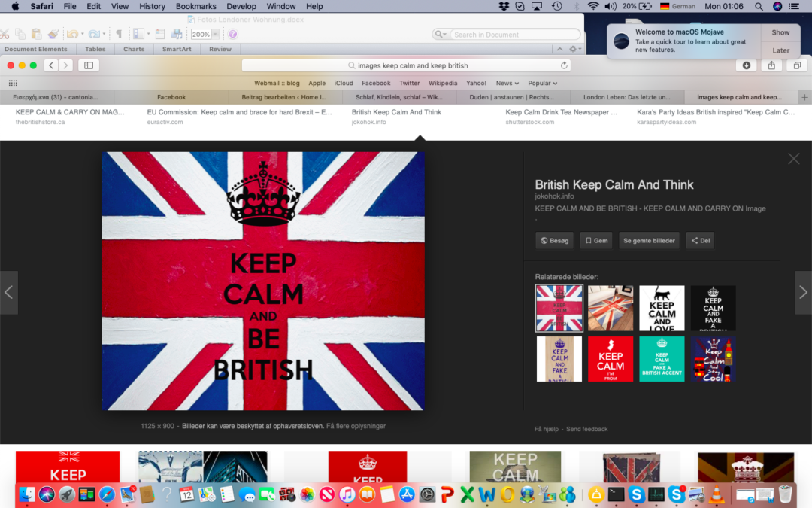The width and height of the screenshot is (812, 508).
Task: Select the Word Charts ribbon tab
Action: [x=134, y=49]
